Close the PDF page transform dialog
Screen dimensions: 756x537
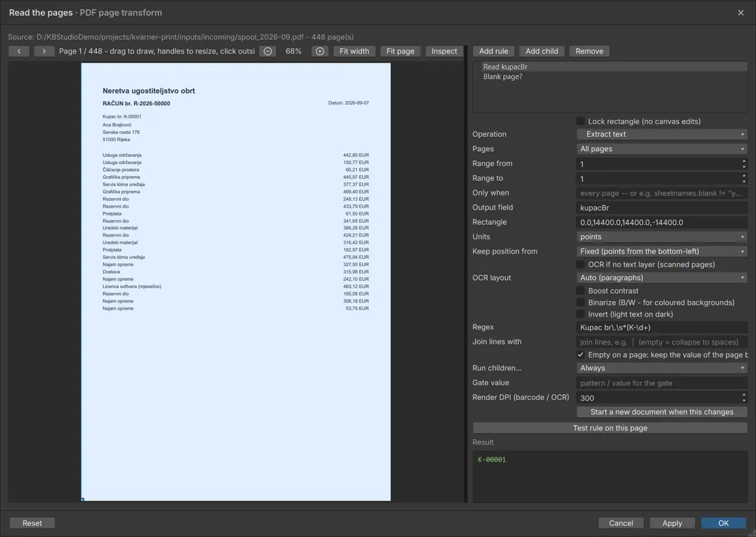[741, 12]
